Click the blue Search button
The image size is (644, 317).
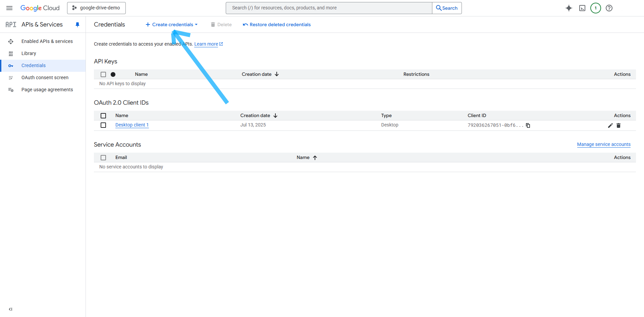pos(447,8)
